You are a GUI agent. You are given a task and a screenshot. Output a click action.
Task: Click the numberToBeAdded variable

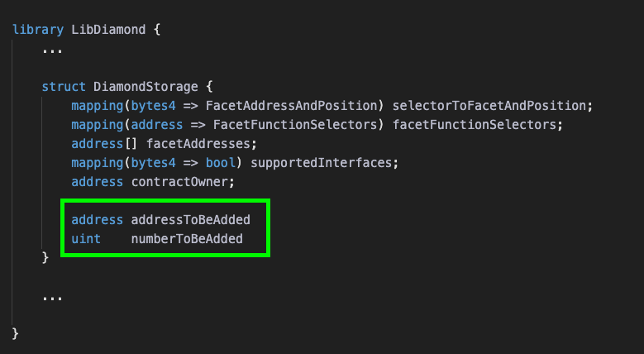[187, 239]
